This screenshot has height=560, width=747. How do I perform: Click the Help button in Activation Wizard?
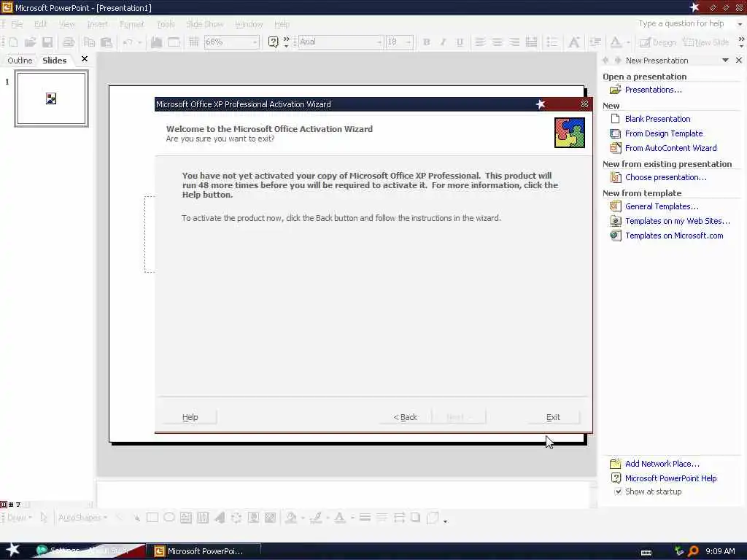pyautogui.click(x=190, y=417)
